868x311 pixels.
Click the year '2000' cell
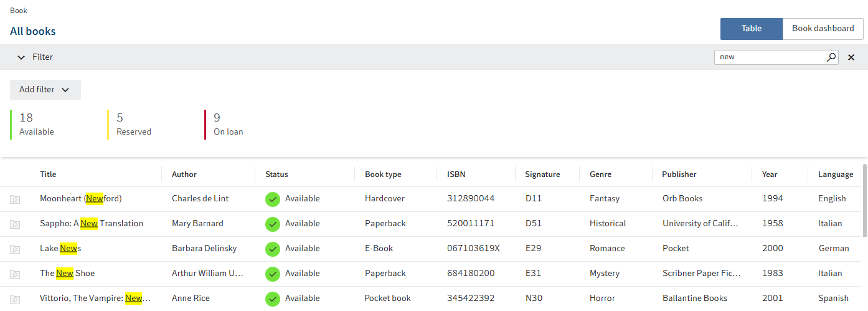773,249
